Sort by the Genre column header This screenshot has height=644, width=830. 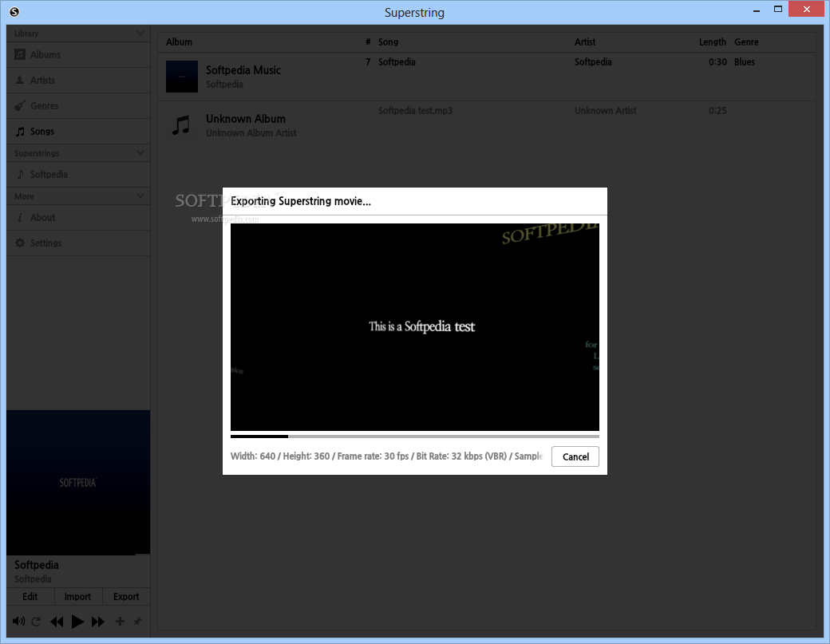click(x=746, y=41)
